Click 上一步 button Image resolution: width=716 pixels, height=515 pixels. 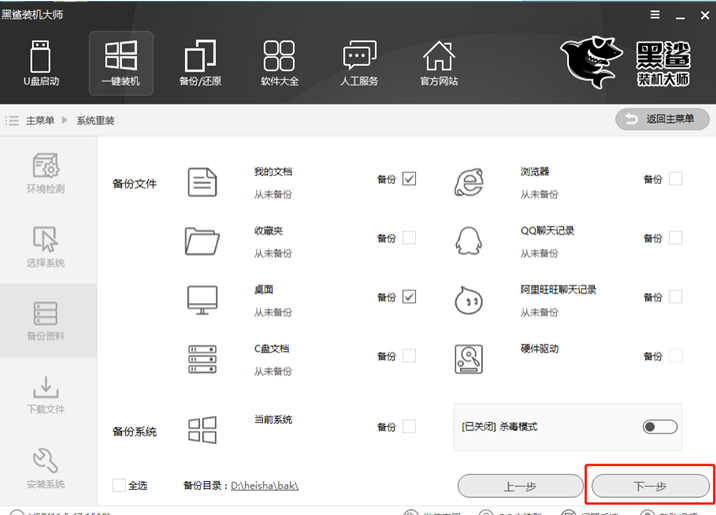521,486
